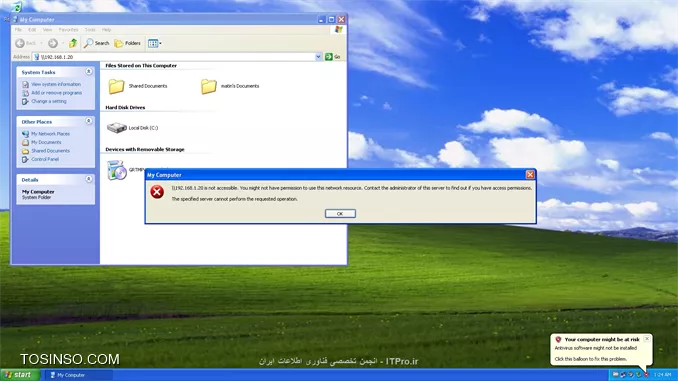
Task: Close the security alert balloon
Action: pos(647,339)
